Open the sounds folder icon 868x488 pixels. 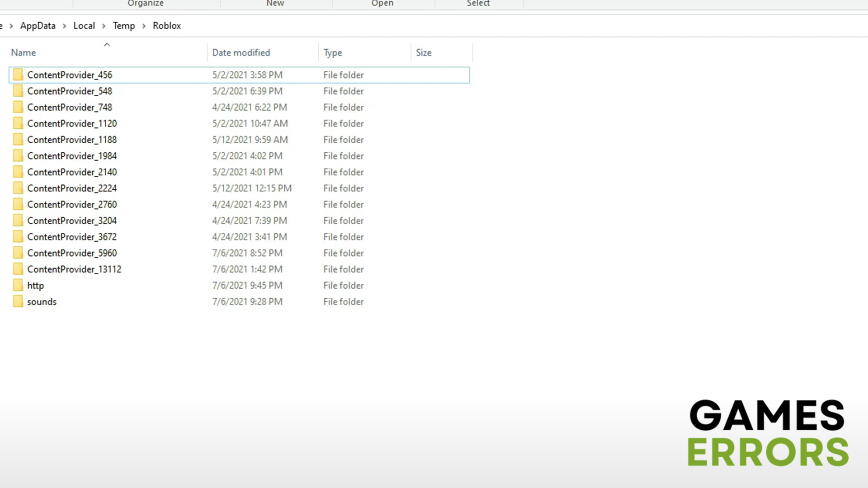coord(19,301)
